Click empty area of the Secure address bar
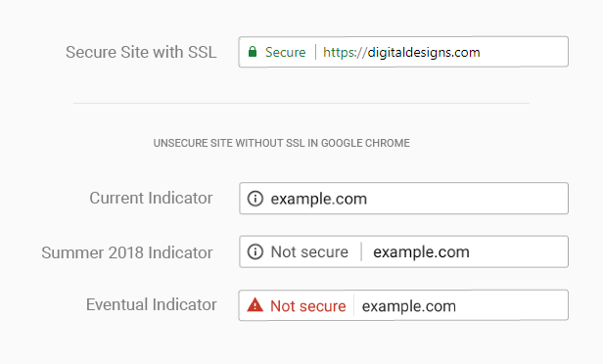The height and width of the screenshot is (364, 603). coord(524,52)
